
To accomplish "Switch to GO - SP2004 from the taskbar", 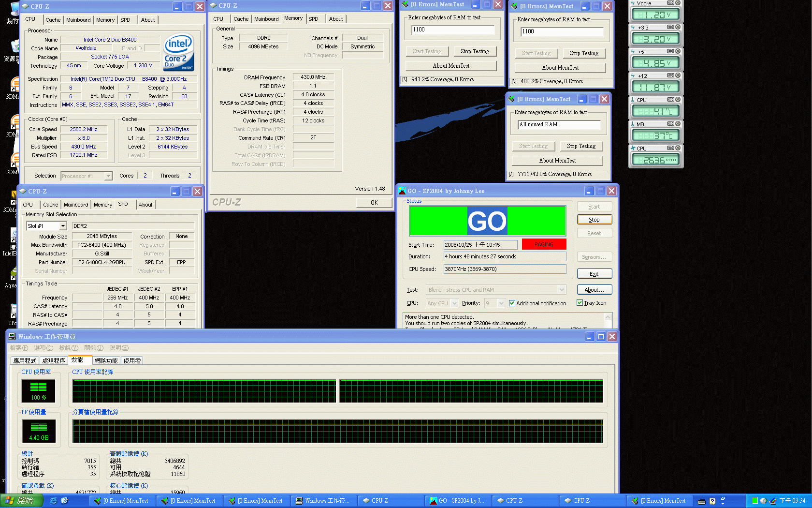I will click(458, 501).
